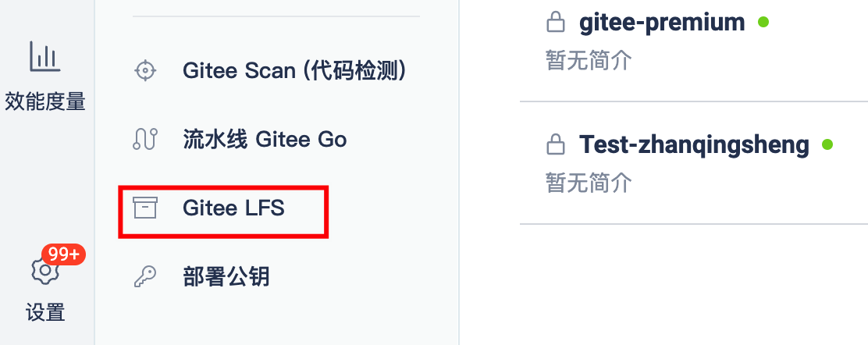Click the 流水线 Gitee Go pipeline icon

[x=145, y=139]
